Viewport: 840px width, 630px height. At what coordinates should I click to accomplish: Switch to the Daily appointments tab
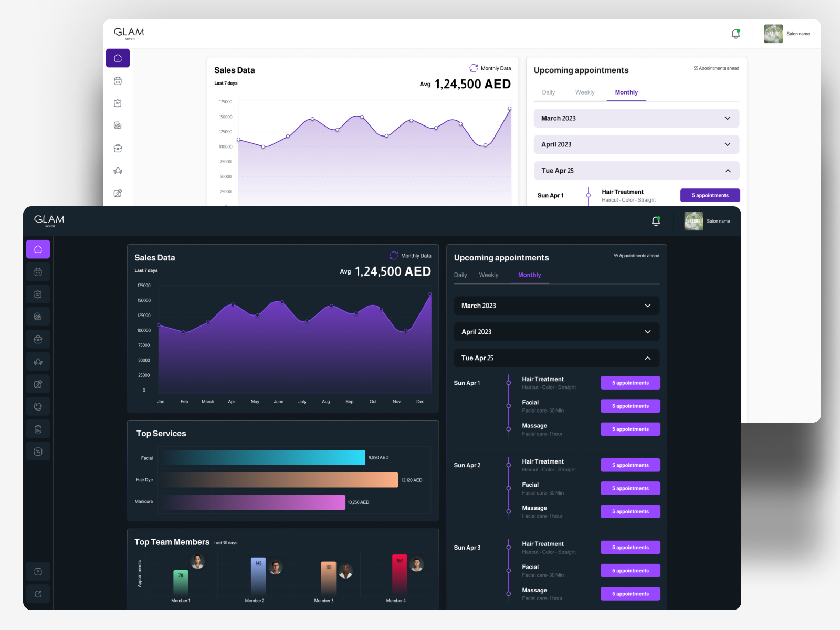click(460, 275)
